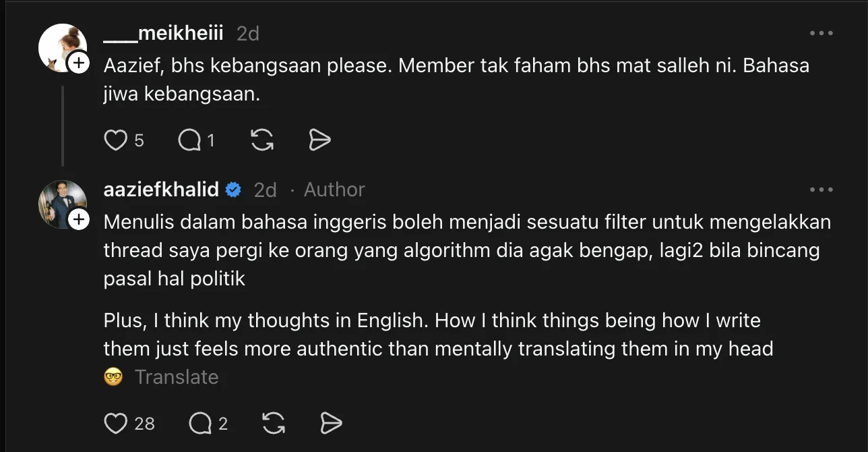The height and width of the screenshot is (452, 868).
Task: Open the 2d timestamp on ___meikheiii comment
Action: [x=248, y=33]
